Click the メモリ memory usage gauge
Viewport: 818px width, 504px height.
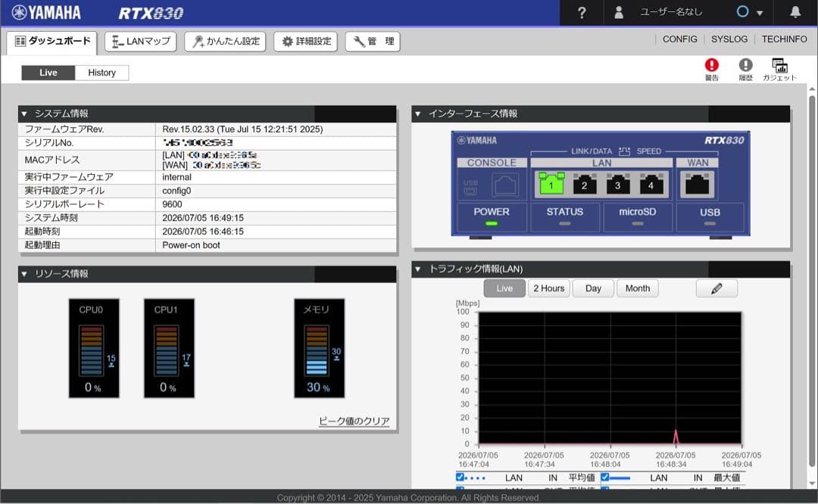click(x=320, y=348)
